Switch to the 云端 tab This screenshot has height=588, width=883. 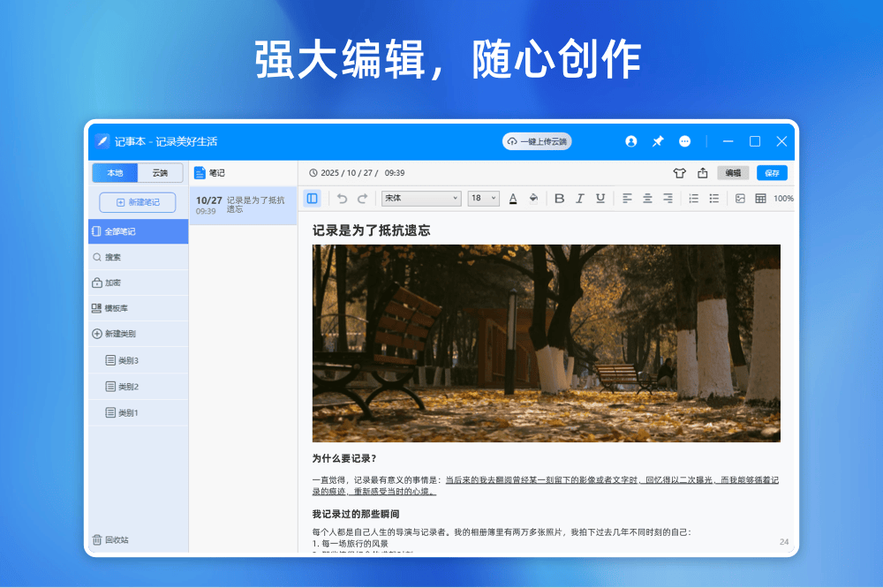click(160, 173)
